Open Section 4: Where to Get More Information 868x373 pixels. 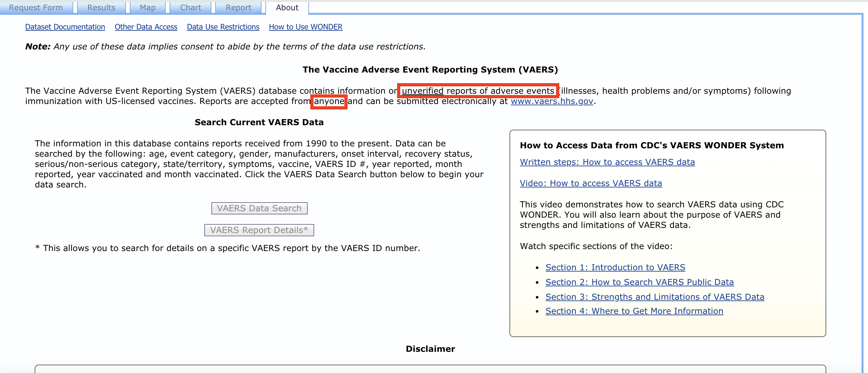coord(634,311)
